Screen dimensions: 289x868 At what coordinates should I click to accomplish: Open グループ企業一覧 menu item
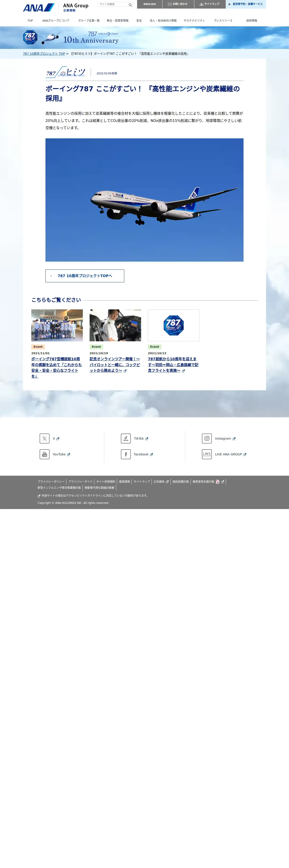[x=89, y=21]
